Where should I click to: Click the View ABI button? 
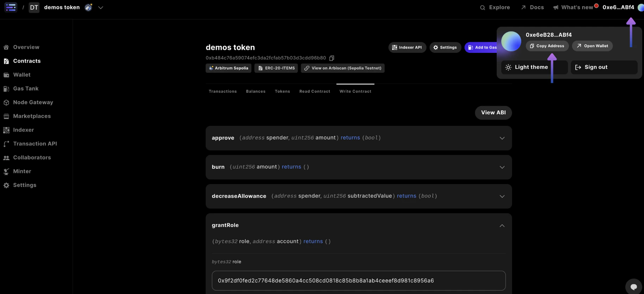click(493, 113)
